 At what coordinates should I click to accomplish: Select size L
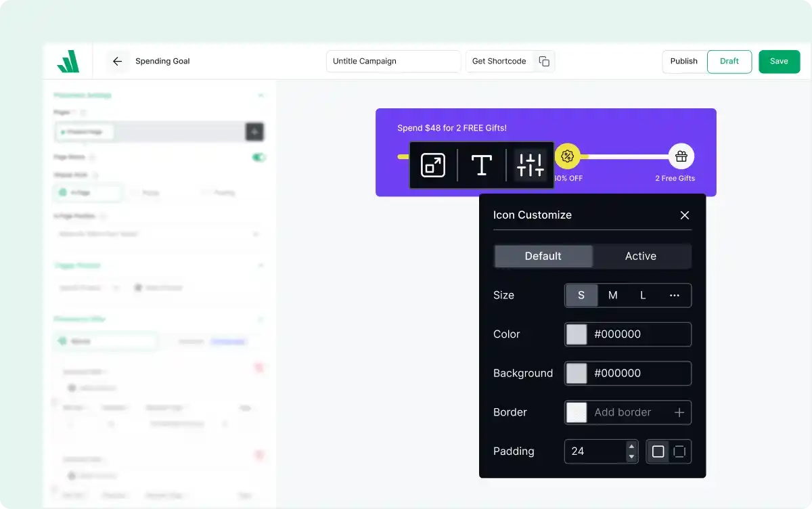click(643, 295)
